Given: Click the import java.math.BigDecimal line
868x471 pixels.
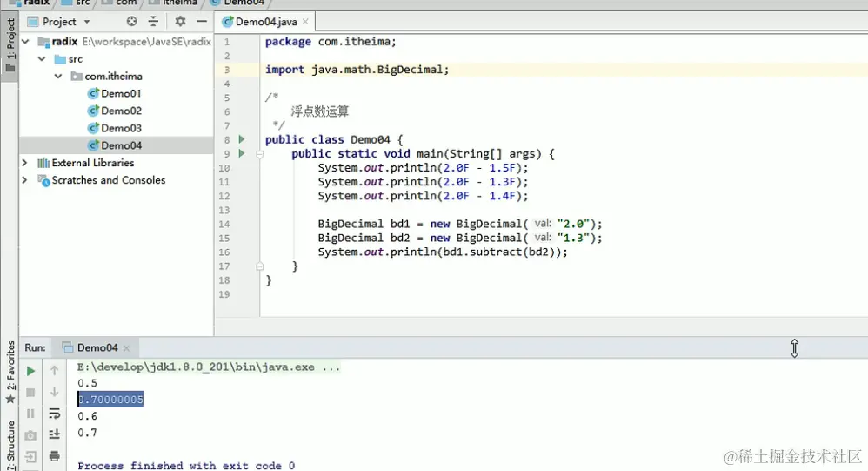Looking at the screenshot, I should coord(357,70).
